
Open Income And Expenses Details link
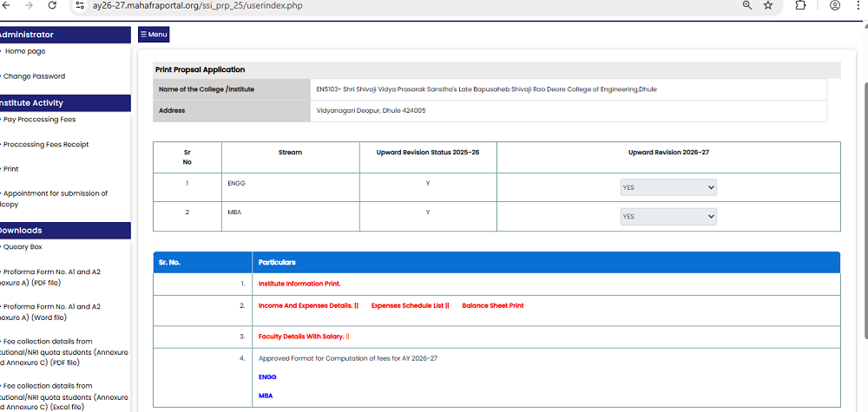pyautogui.click(x=306, y=305)
